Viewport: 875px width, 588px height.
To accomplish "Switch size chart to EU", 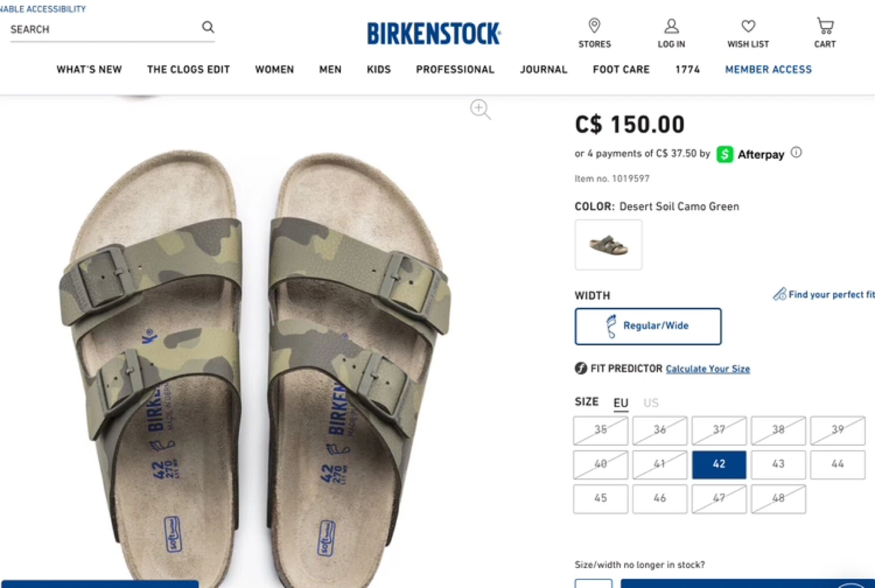I will tap(620, 403).
